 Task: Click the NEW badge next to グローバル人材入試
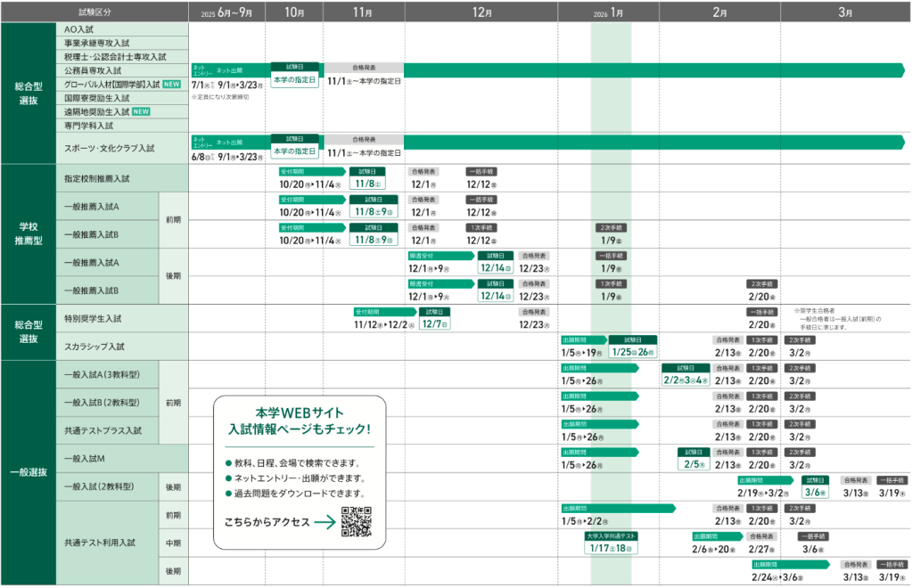coord(172,84)
